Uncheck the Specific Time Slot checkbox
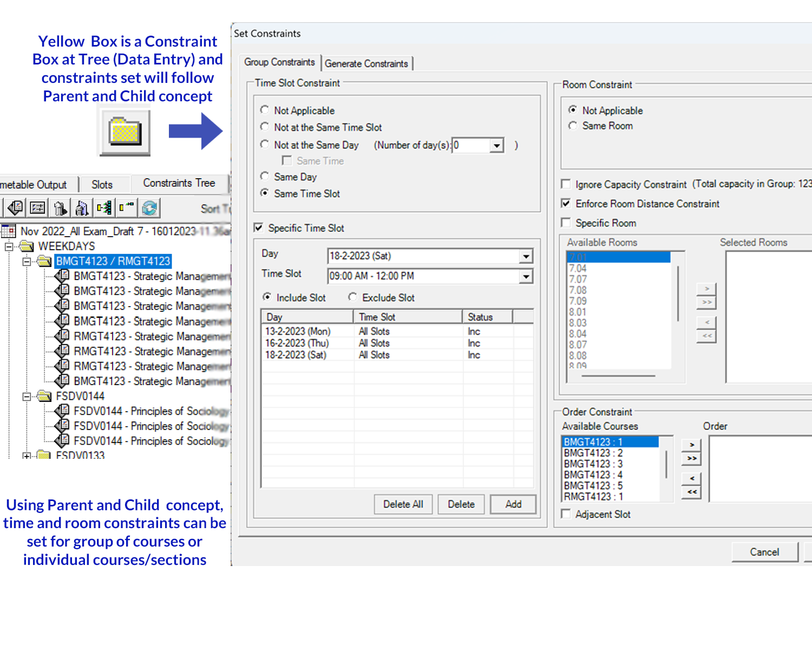The image size is (812, 650). click(x=259, y=227)
